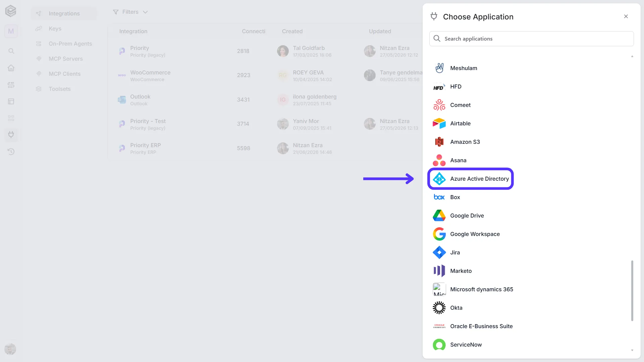Open the home icon in left sidebar
The width and height of the screenshot is (644, 362).
pyautogui.click(x=11, y=68)
